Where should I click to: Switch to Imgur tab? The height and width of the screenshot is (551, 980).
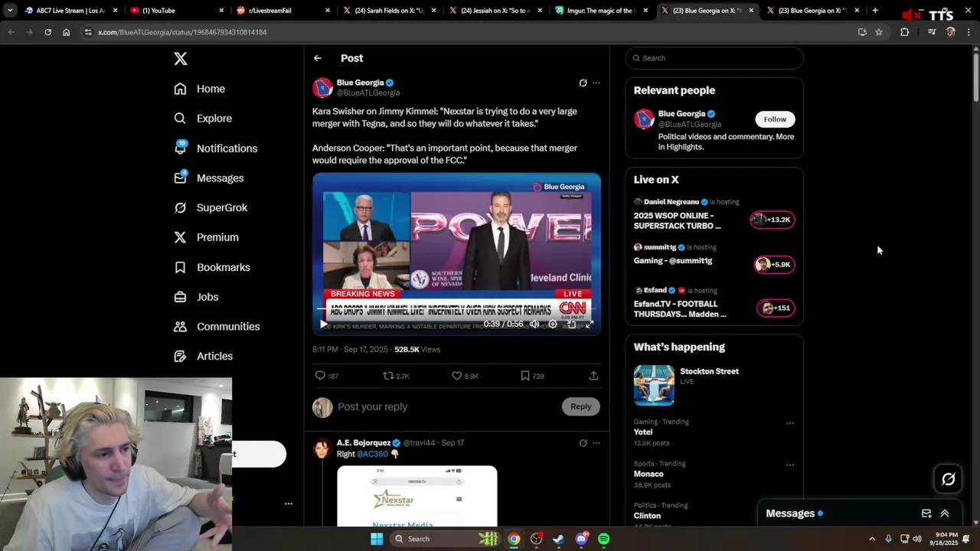[600, 11]
